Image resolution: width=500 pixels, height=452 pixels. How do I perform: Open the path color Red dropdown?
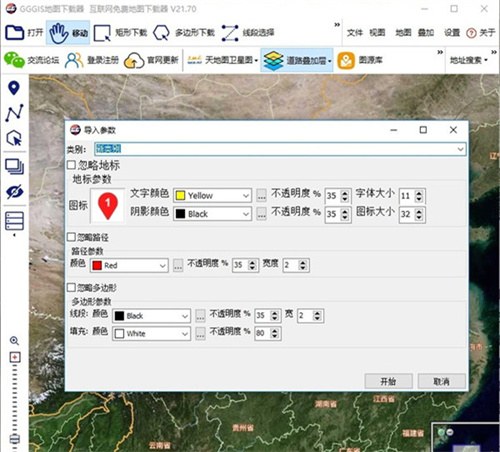coord(129,265)
